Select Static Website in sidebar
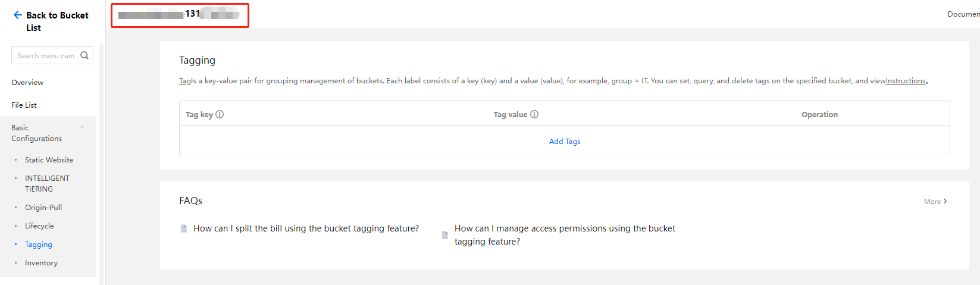Image resolution: width=980 pixels, height=285 pixels. pyautogui.click(x=49, y=160)
